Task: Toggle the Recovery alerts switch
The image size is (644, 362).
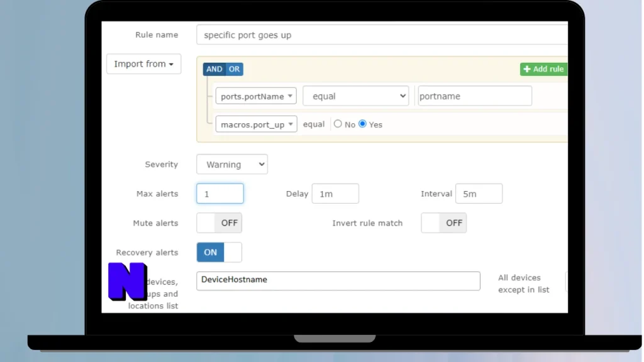Action: [x=219, y=252]
